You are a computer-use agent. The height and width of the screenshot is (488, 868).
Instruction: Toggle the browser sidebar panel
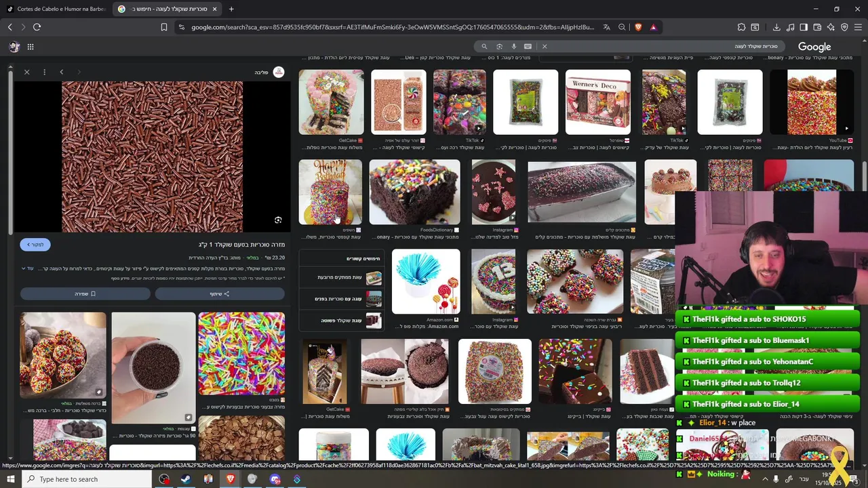pos(804,27)
